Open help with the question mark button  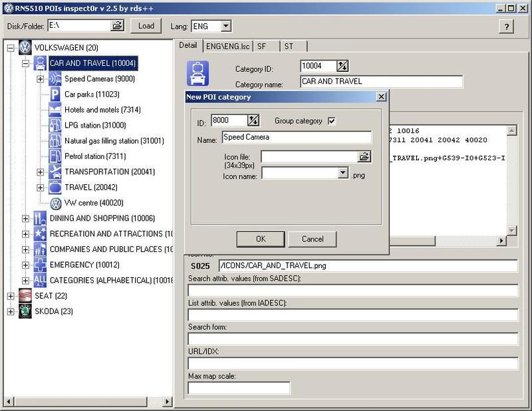(507, 27)
